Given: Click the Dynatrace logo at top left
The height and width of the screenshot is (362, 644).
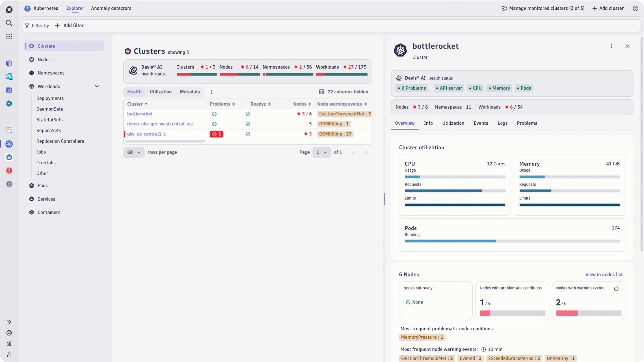Looking at the screenshot, I should [x=9, y=10].
